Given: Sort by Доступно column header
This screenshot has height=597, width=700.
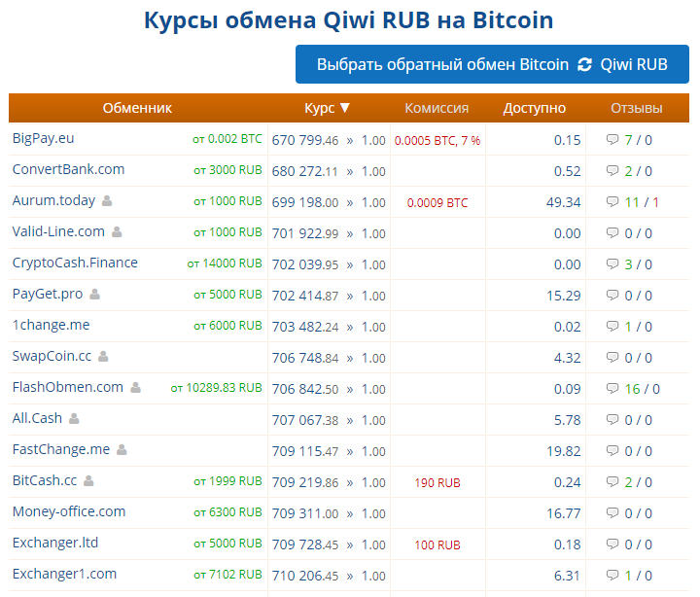Looking at the screenshot, I should (x=535, y=108).
